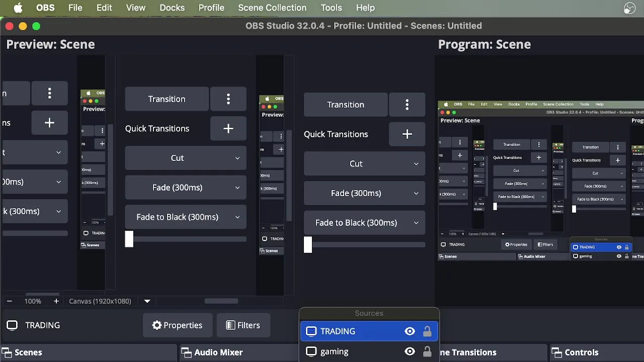This screenshot has height=362, width=644.
Task: Click the Scenes dock icon
Action: 7,352
